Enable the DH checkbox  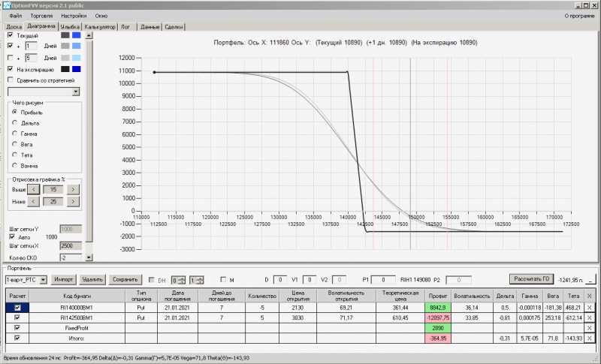point(152,280)
